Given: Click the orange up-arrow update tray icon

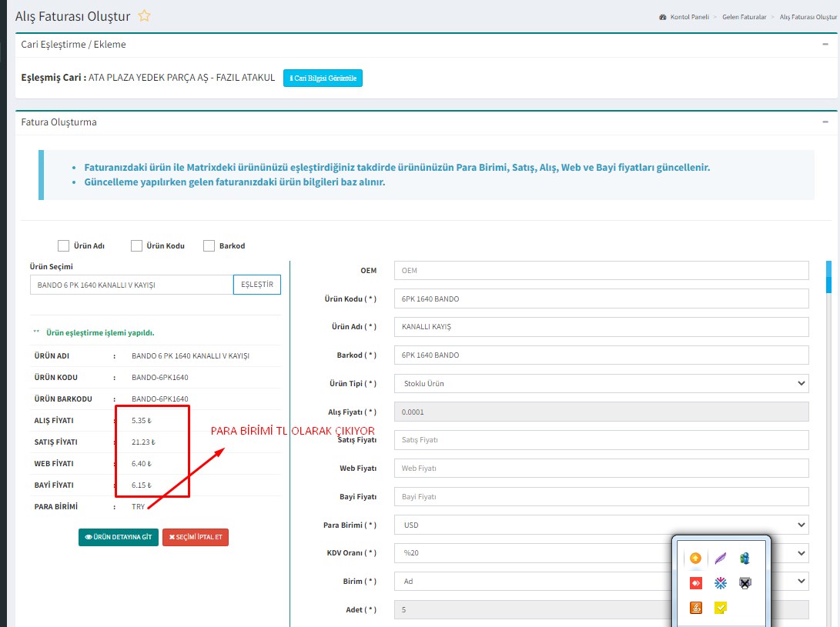Looking at the screenshot, I should click(x=695, y=558).
